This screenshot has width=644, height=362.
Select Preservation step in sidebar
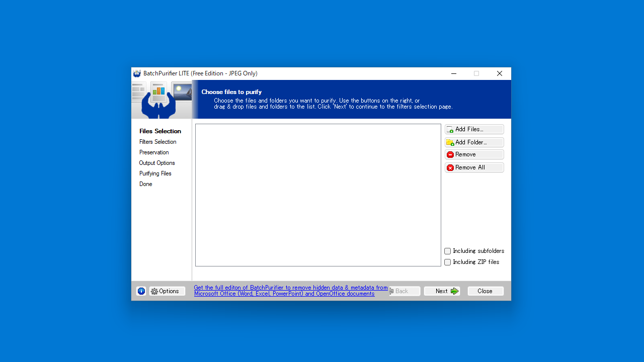click(154, 152)
